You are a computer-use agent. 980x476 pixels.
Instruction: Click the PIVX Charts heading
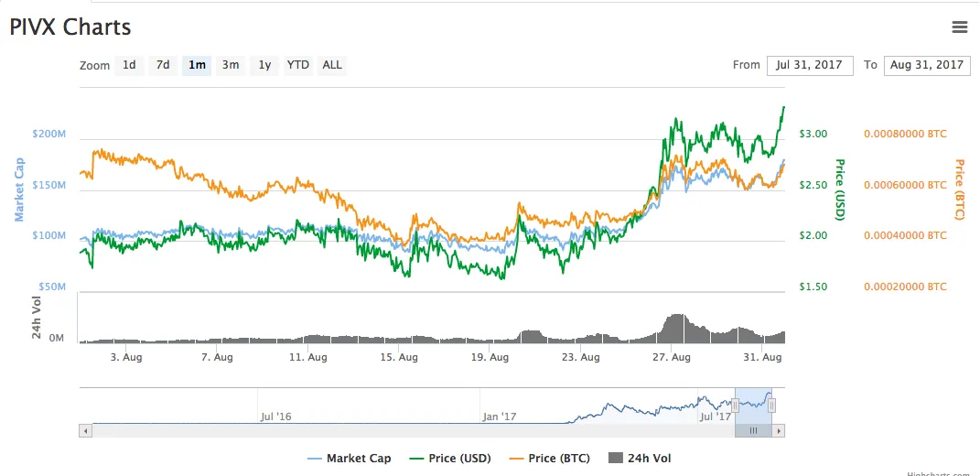point(70,27)
